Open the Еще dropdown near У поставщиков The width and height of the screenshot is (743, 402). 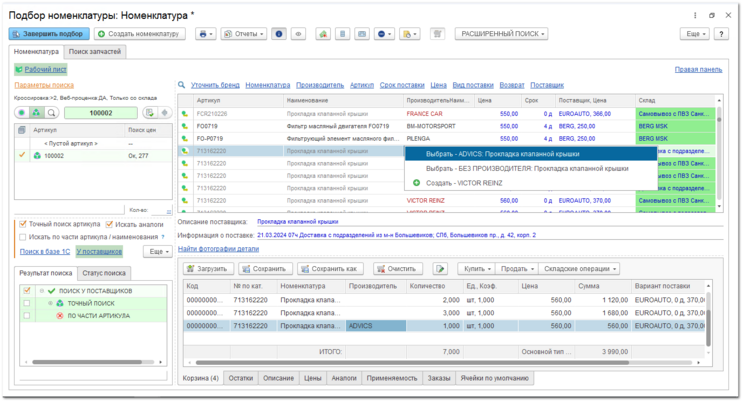tap(158, 252)
